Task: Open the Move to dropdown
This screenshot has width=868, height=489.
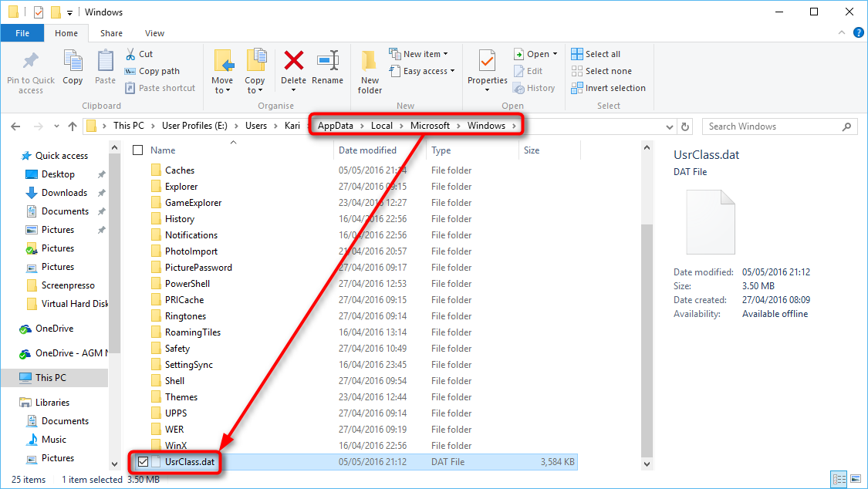Action: [222, 85]
